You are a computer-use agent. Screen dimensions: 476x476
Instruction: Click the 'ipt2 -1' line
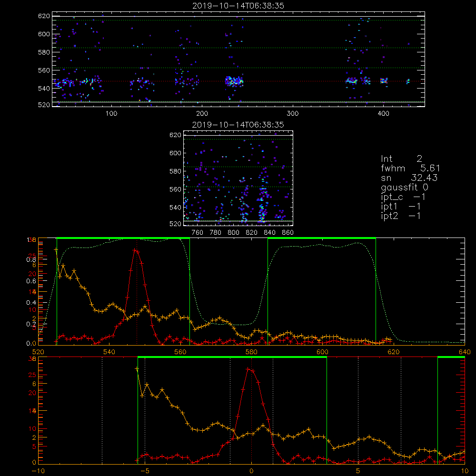point(401,216)
